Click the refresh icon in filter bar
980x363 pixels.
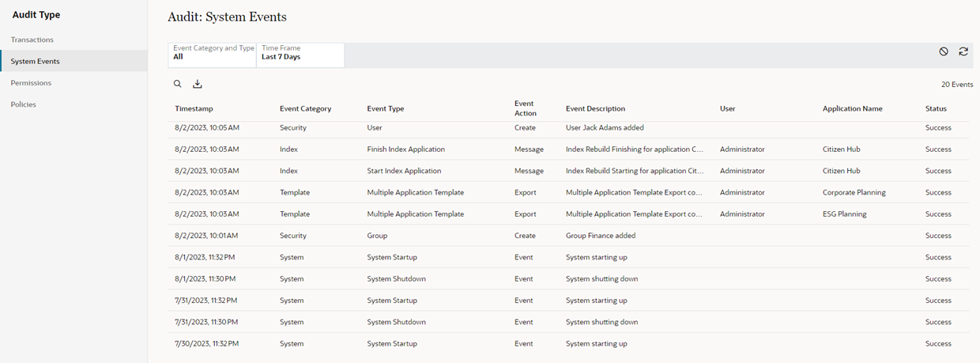coord(963,51)
